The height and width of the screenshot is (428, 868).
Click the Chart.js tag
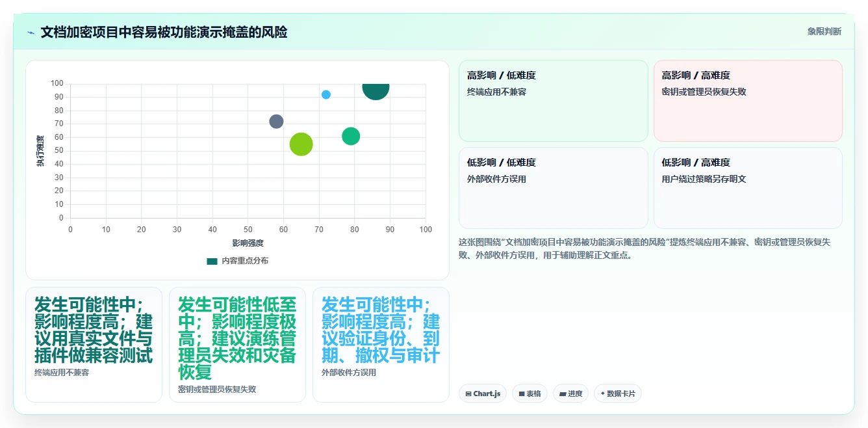pyautogui.click(x=483, y=394)
